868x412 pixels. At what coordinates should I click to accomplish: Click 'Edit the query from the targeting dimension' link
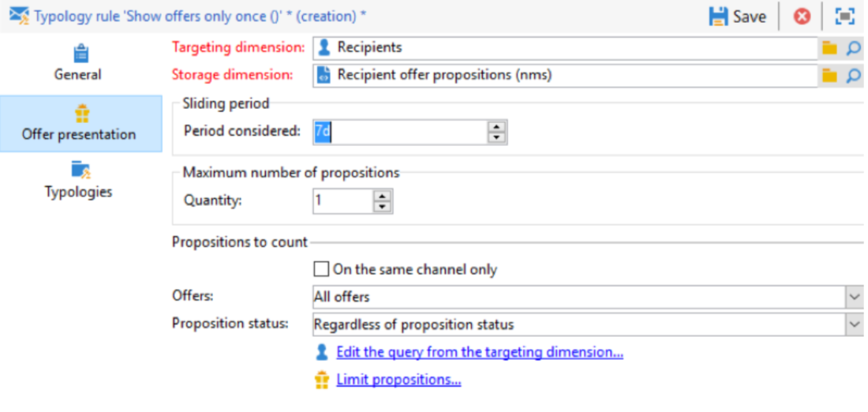point(480,352)
